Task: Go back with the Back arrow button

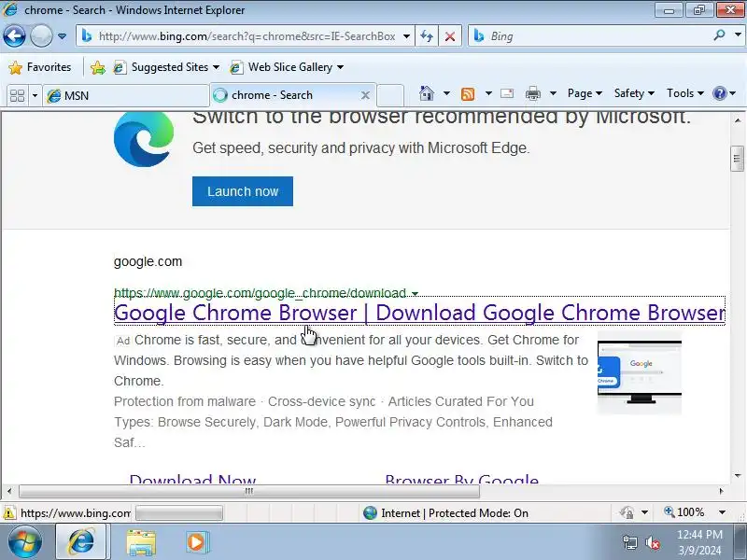Action: click(14, 35)
